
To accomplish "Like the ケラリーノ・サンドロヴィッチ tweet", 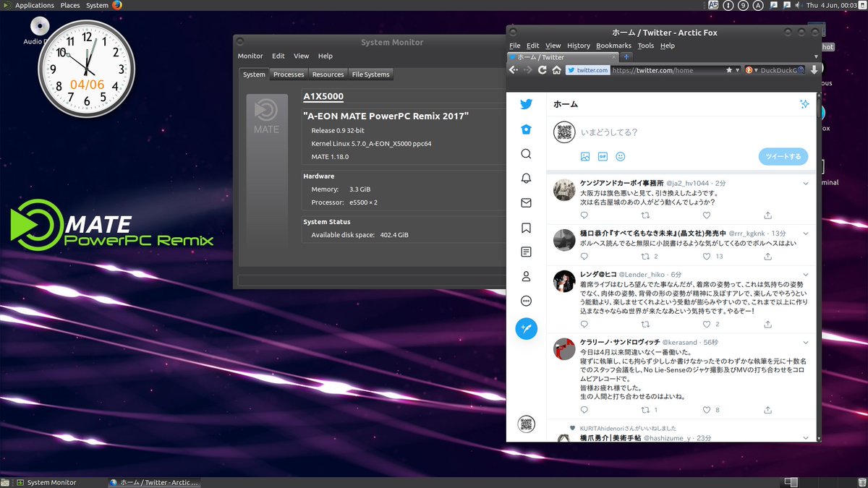I will tap(707, 410).
